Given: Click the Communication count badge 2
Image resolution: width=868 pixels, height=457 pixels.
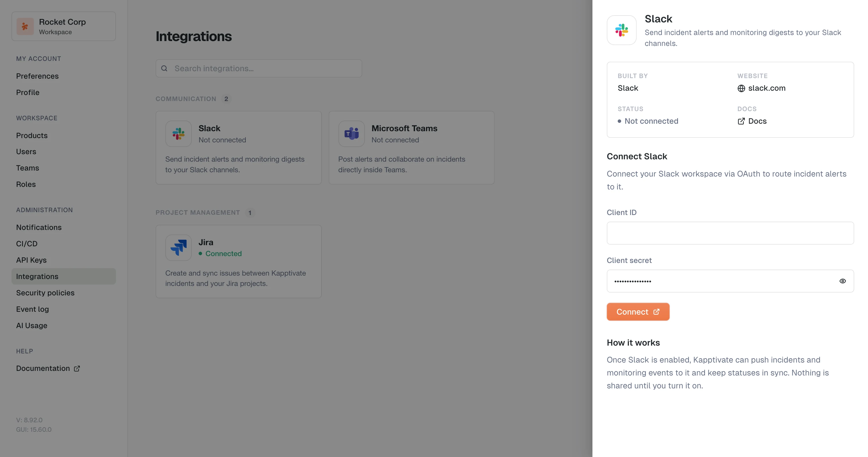Looking at the screenshot, I should point(226,99).
